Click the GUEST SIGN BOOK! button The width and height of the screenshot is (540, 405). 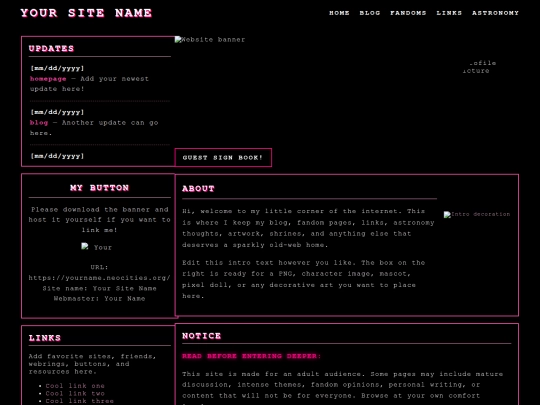223,158
